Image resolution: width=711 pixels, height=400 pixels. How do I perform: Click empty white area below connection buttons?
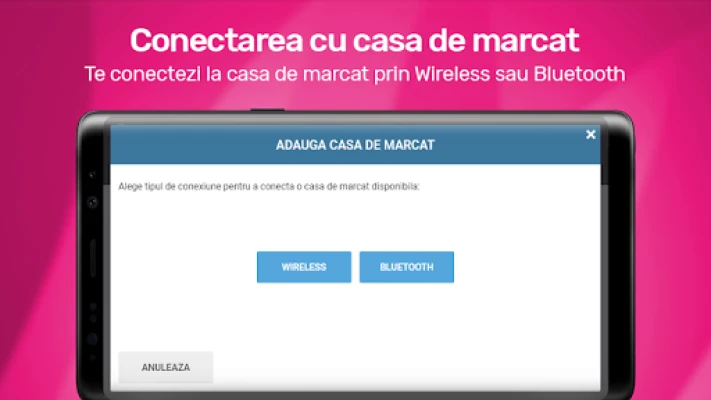[x=355, y=317]
